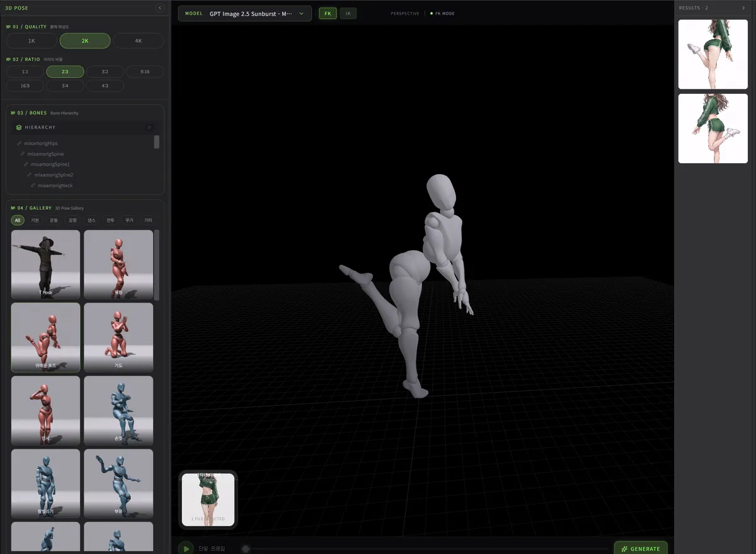Collapse the 3D Pose sidebar with the chevron
Image resolution: width=756 pixels, height=554 pixels.
coord(160,8)
